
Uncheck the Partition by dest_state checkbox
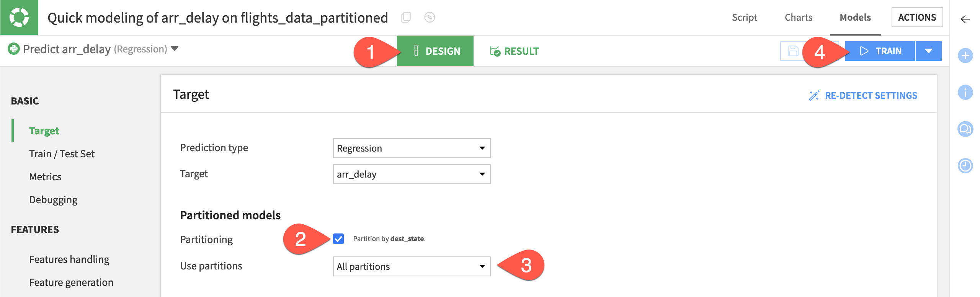(x=338, y=239)
